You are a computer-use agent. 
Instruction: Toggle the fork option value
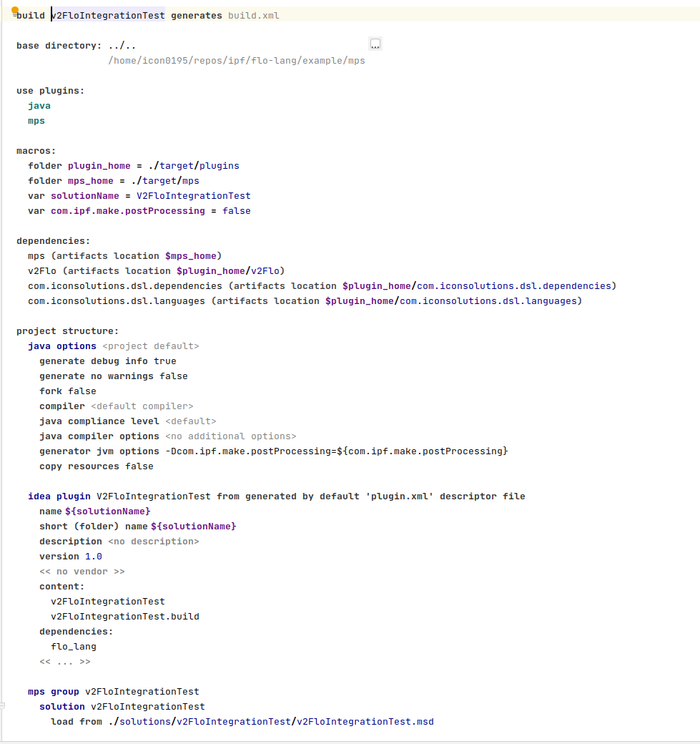pos(81,391)
